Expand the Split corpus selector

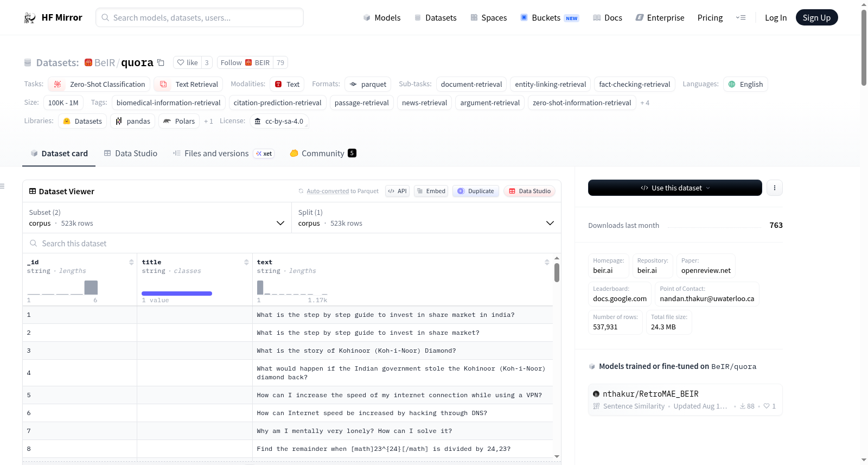pyautogui.click(x=426, y=218)
